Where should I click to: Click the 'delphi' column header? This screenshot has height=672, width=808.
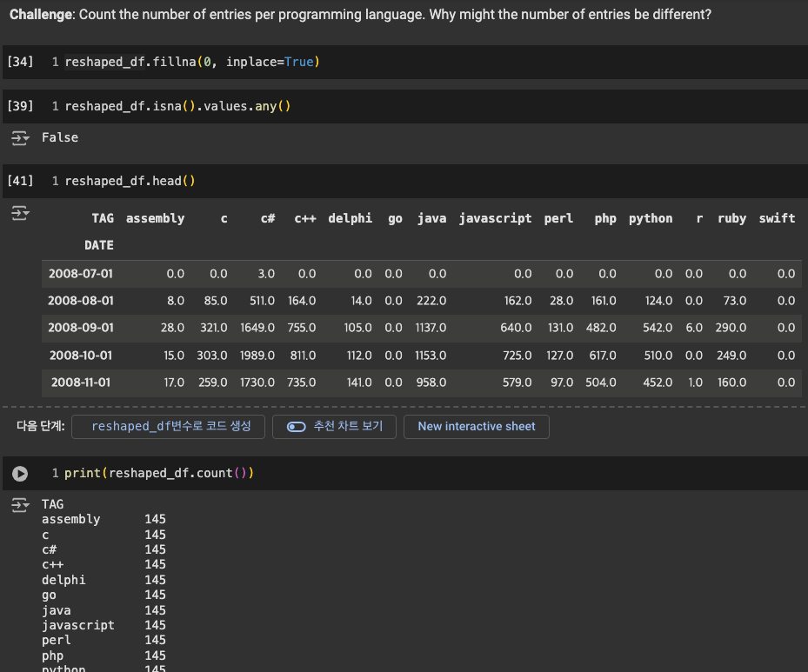[x=350, y=218]
